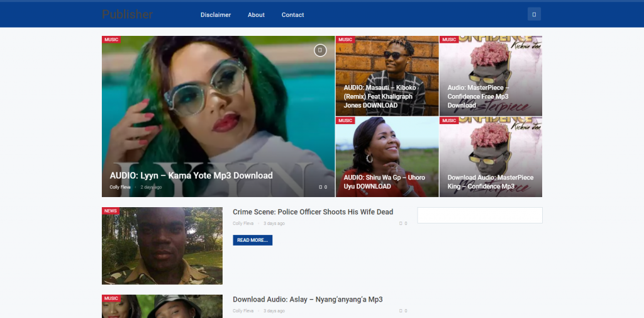Click the Publisher site logo

[x=127, y=14]
